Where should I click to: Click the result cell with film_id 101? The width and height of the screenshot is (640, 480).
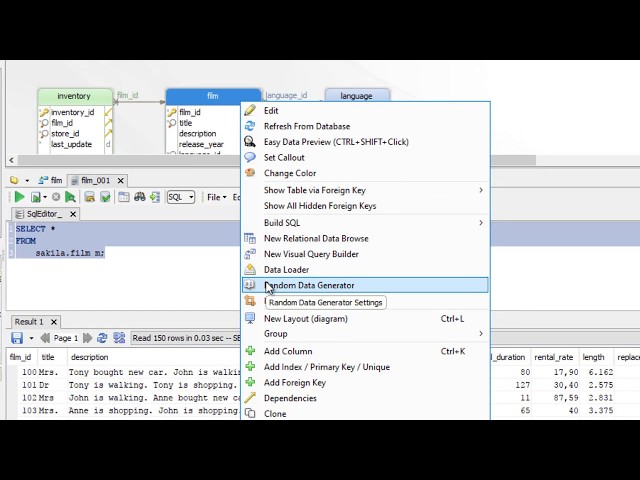point(29,385)
